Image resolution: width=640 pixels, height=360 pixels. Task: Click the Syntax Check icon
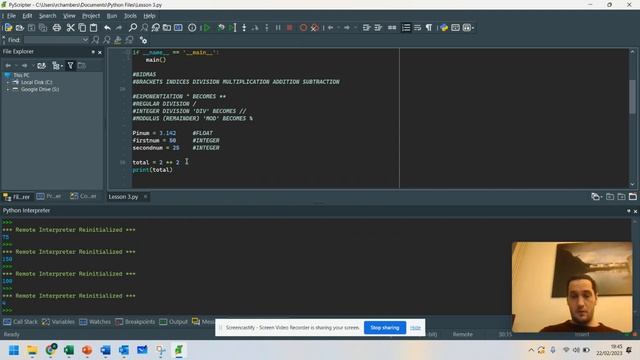[192, 28]
